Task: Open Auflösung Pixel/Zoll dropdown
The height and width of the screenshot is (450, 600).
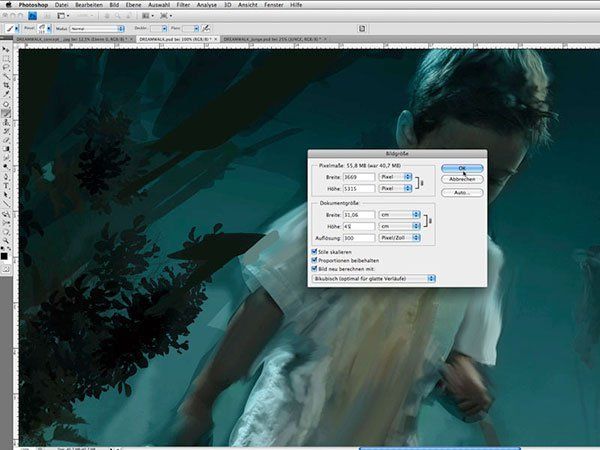Action: 399,238
